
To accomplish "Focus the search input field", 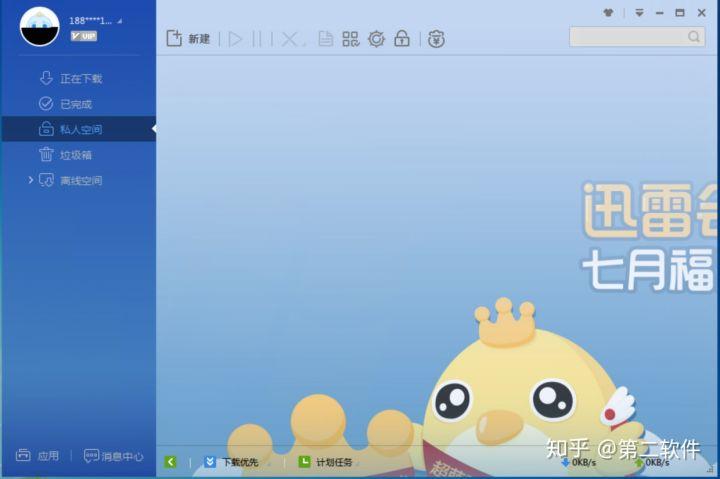I will point(628,37).
